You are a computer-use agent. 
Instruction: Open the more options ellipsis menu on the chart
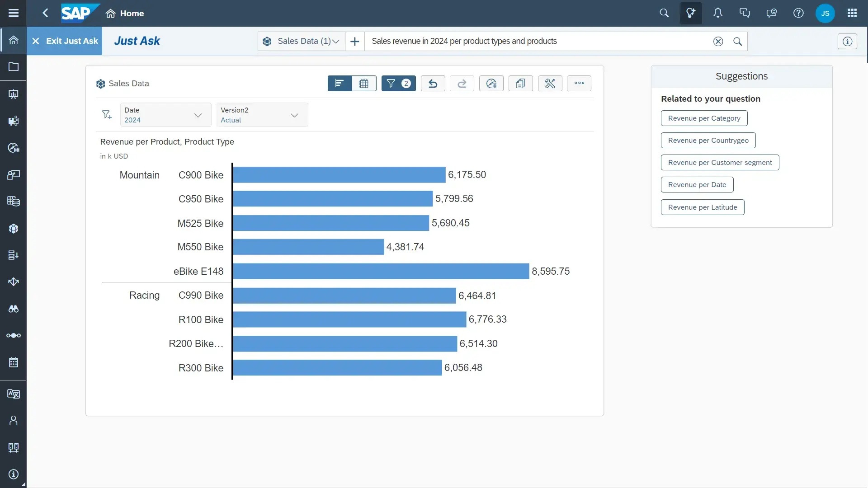coord(579,83)
